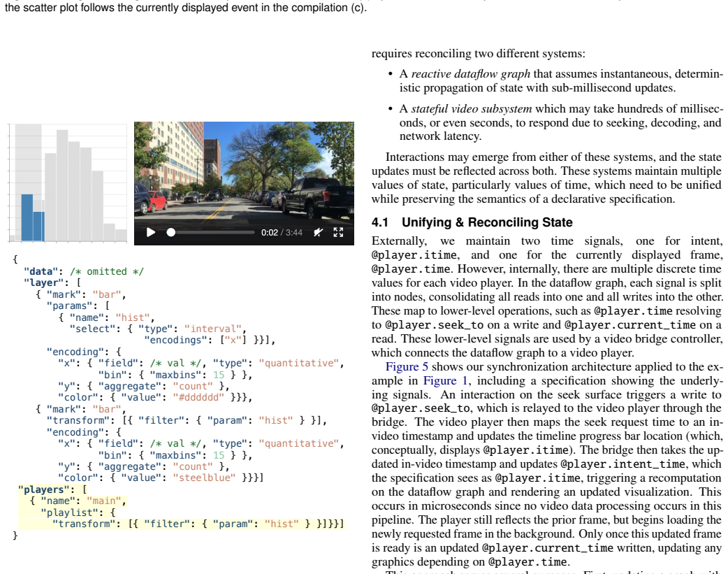Viewport: 728px width, 574px height.
Task: Play the street video
Action: pyautogui.click(x=151, y=232)
